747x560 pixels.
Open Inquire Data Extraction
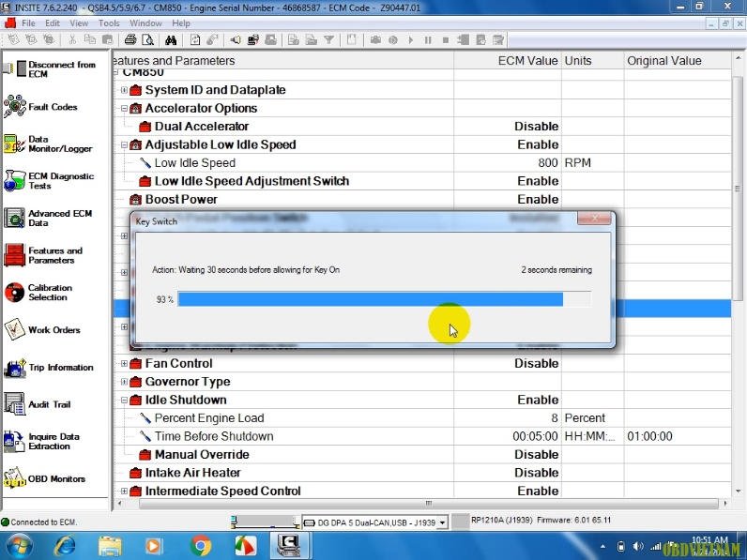pos(41,442)
